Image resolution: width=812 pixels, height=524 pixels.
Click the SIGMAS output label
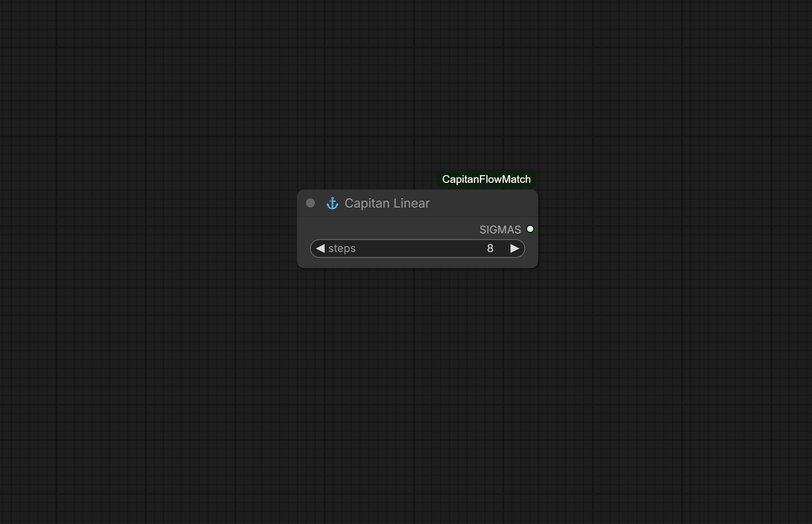(500, 230)
